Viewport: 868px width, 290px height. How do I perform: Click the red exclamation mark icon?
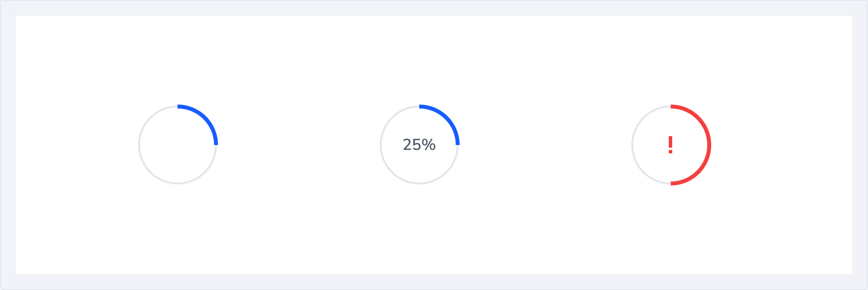[x=670, y=145]
